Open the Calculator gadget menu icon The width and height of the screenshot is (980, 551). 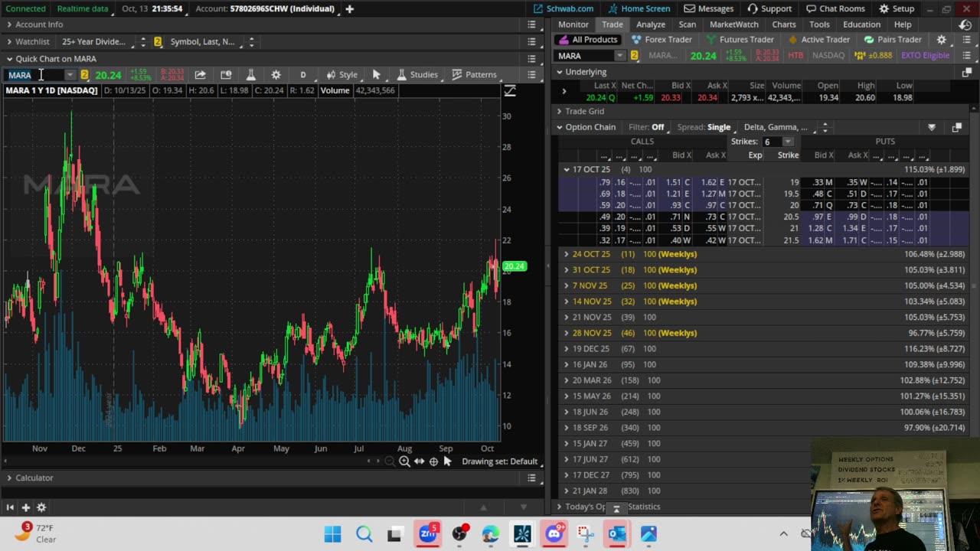(531, 478)
